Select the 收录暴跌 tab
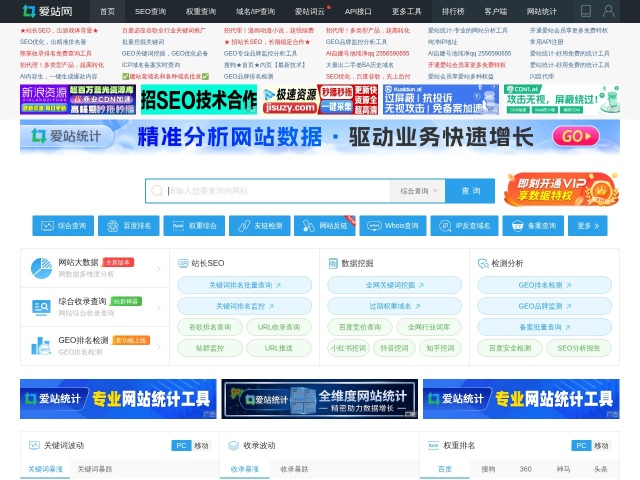 294,469
